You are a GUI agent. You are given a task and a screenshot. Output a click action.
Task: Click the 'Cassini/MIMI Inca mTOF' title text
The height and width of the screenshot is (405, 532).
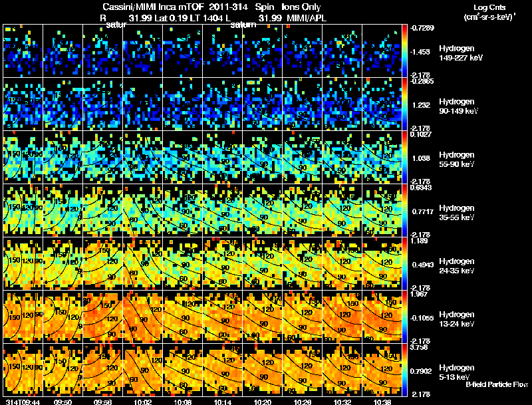click(153, 7)
